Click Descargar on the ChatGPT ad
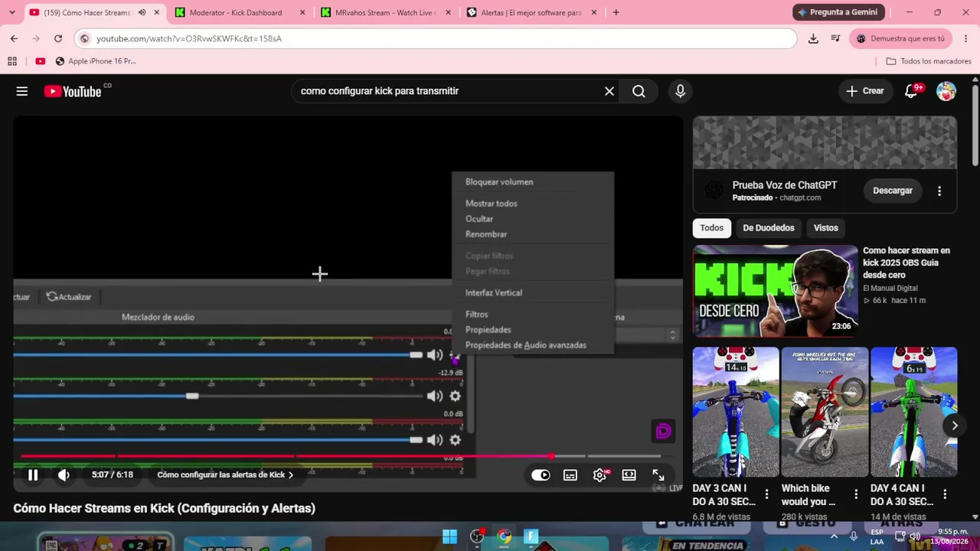Screen dimensions: 980x551 click(x=893, y=191)
